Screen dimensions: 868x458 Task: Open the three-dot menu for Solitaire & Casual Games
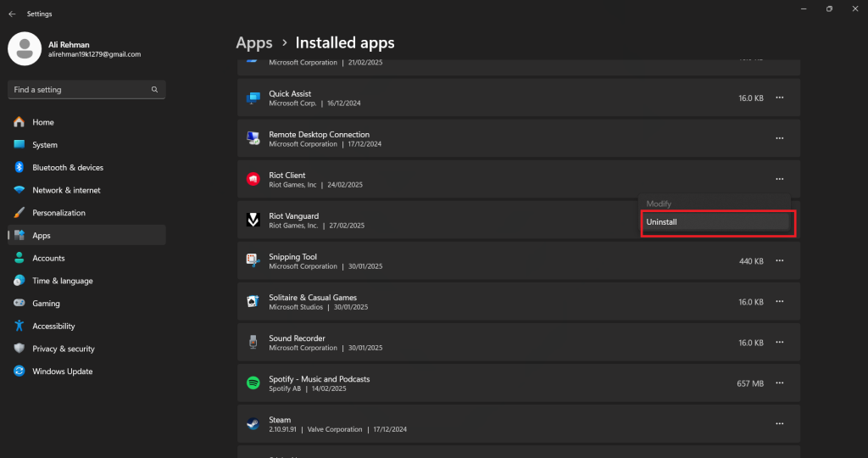click(780, 302)
